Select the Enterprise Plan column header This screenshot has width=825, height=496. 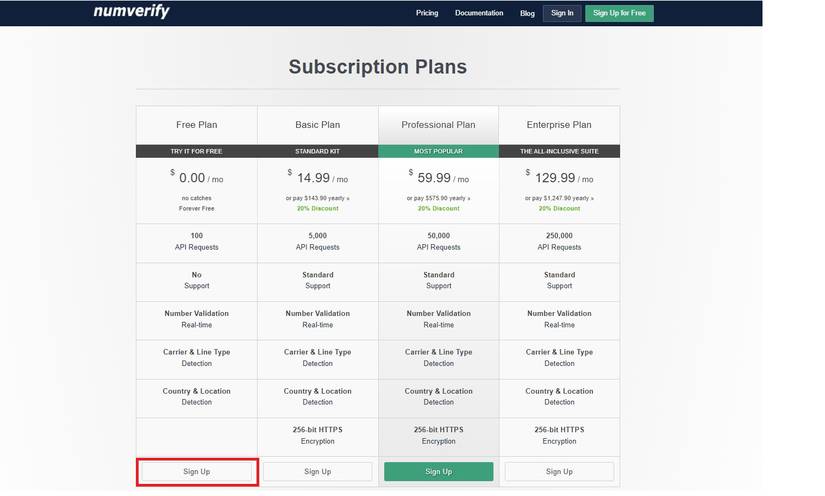559,125
